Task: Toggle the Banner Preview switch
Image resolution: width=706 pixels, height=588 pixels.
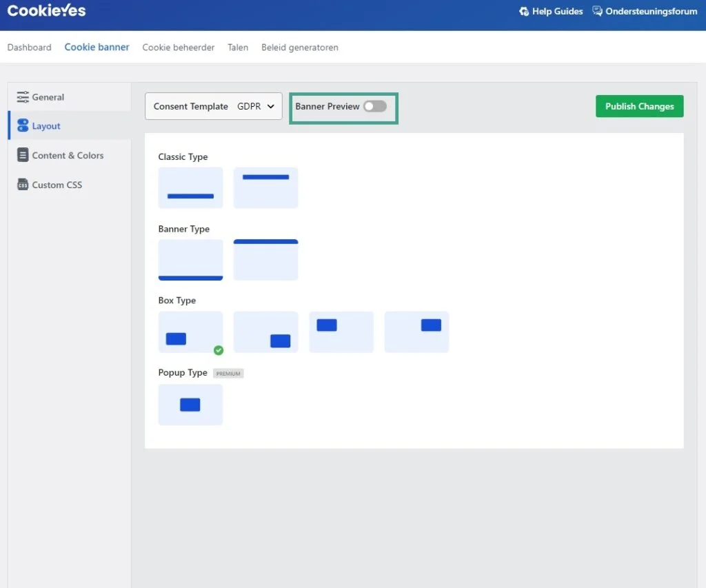Action: 375,106
